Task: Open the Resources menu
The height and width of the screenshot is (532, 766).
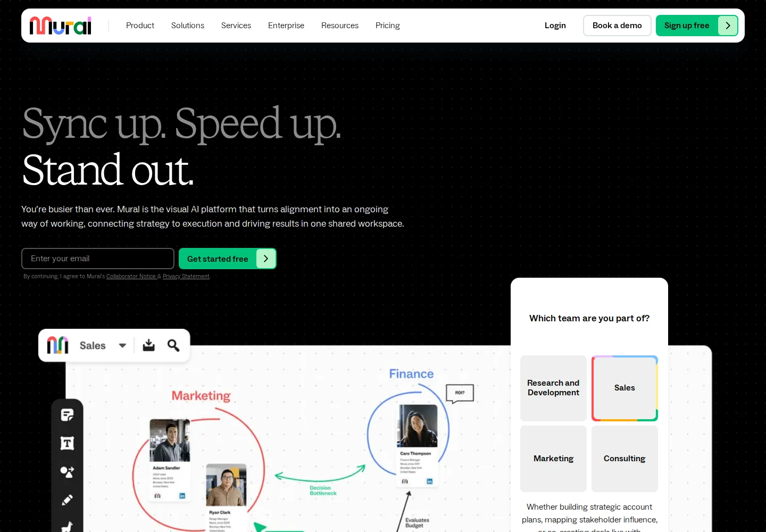Action: (x=340, y=26)
